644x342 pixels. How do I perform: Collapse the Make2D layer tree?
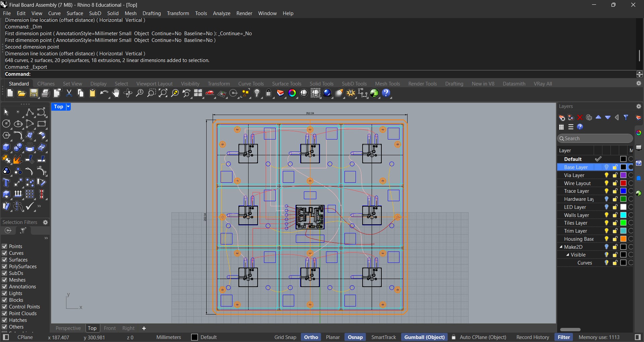(561, 247)
